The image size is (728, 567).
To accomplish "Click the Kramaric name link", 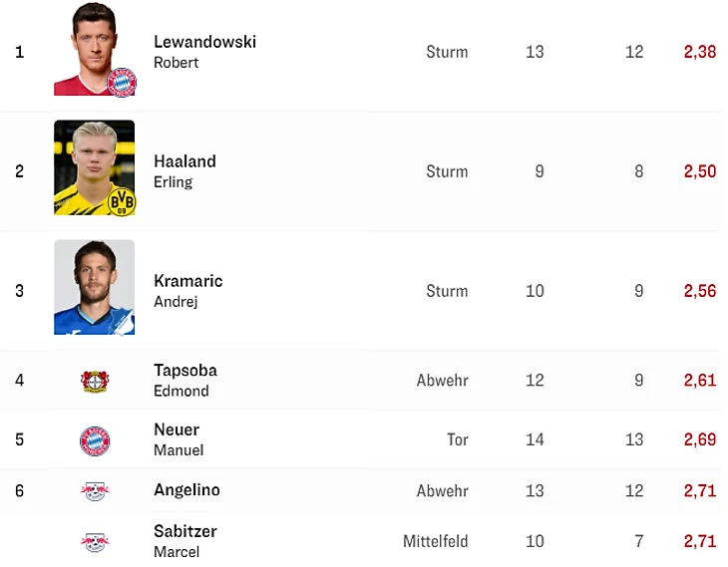I will point(187,281).
